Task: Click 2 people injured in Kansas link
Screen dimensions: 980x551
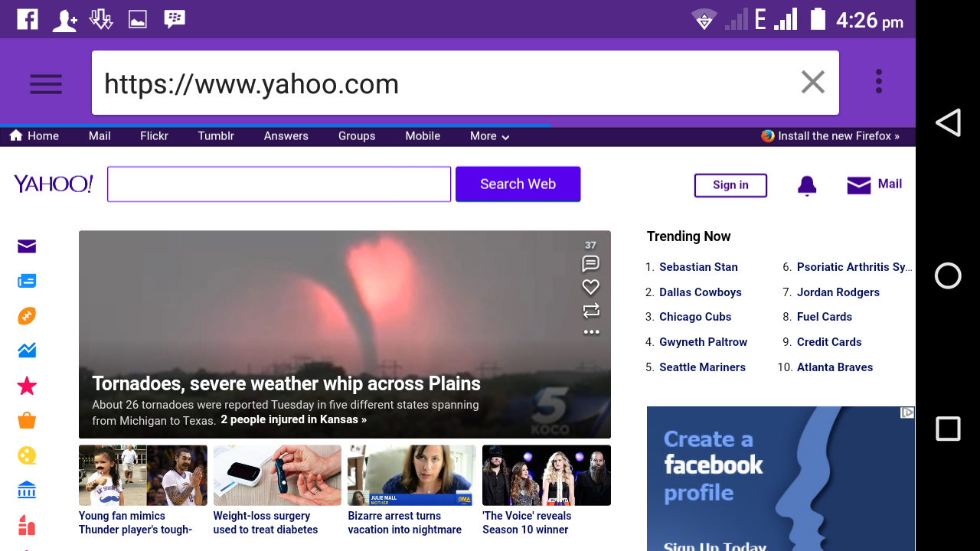Action: tap(294, 420)
